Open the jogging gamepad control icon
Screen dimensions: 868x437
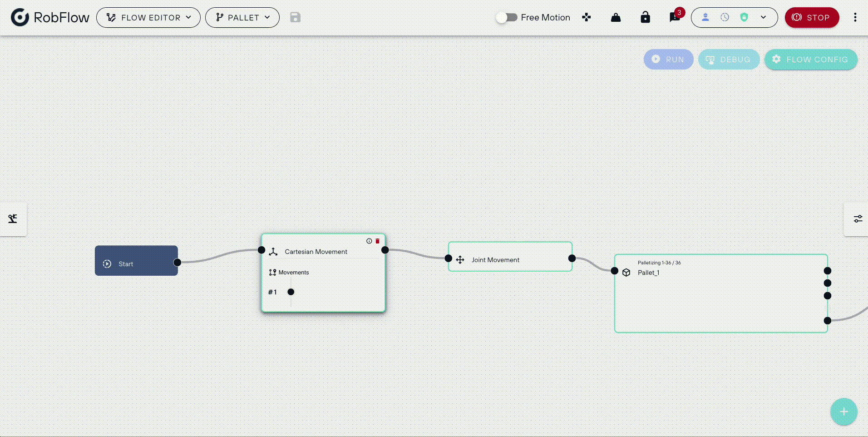[x=587, y=17]
